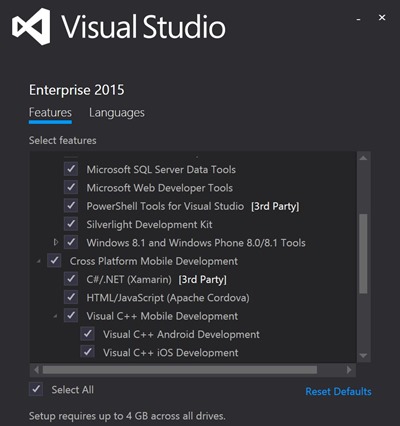Uncheck Visual C++ Android Development checkbox
Screen dimensions: 400x426
pyautogui.click(x=88, y=334)
